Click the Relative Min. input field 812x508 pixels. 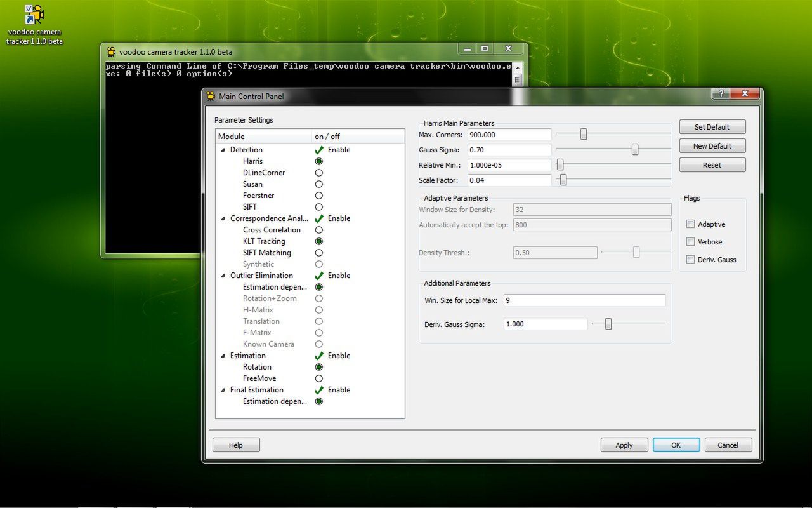point(509,165)
